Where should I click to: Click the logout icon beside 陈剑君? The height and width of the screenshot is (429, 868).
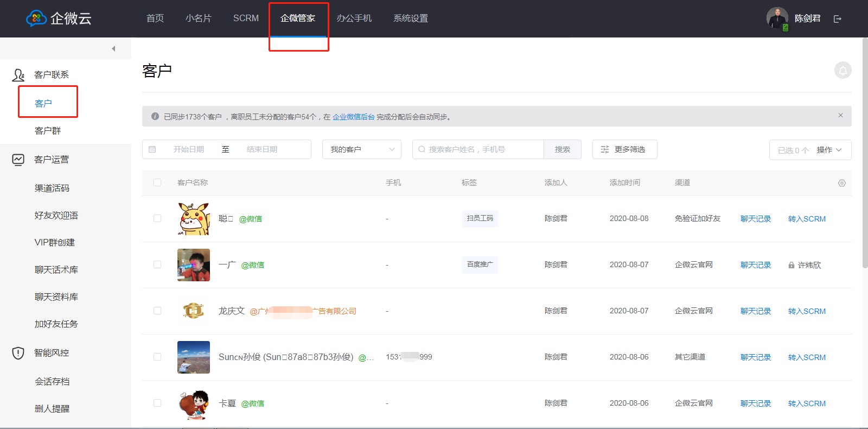(x=838, y=19)
